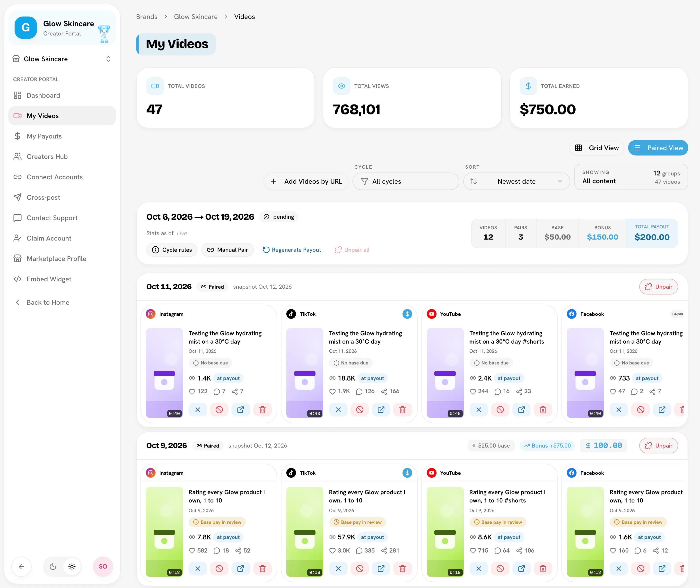
Task: Click the Cross-post paper plane icon
Action: (17, 197)
